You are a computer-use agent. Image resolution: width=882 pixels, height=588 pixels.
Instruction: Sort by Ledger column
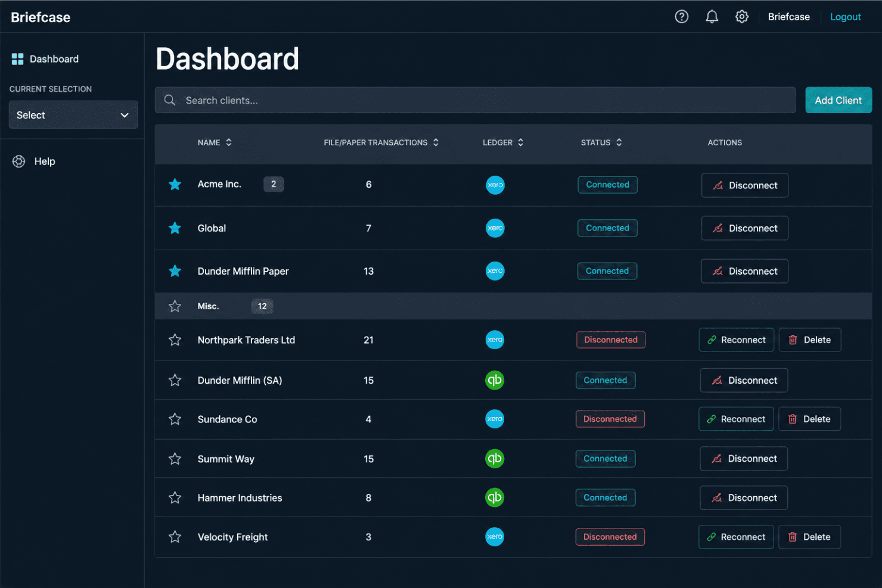click(x=503, y=142)
